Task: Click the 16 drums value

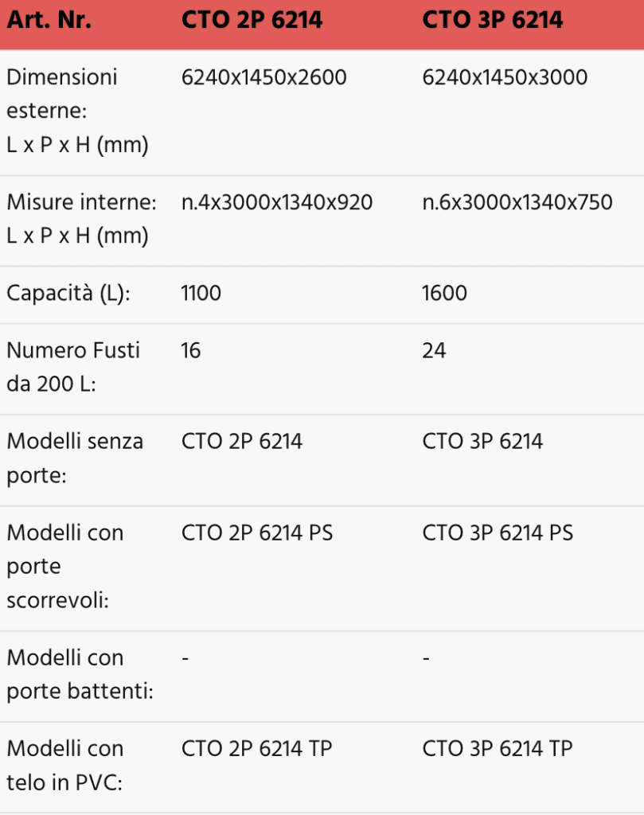Action: coord(191,350)
